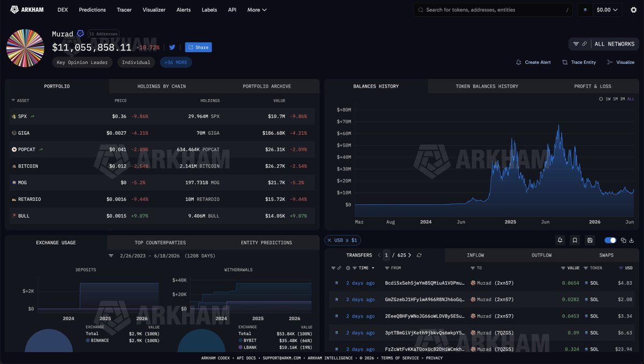Toggle the switch above transfers table
Viewport: 644px width, 364px height.
pyautogui.click(x=610, y=241)
